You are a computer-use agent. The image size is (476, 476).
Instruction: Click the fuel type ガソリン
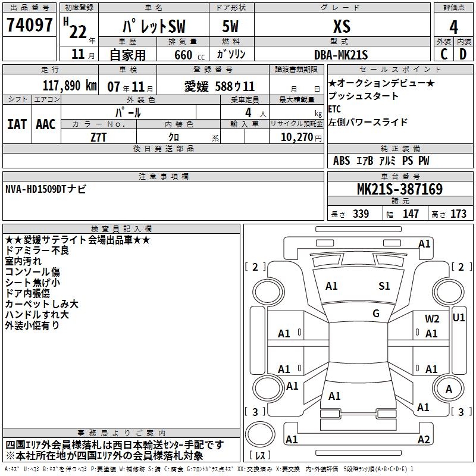tap(231, 54)
